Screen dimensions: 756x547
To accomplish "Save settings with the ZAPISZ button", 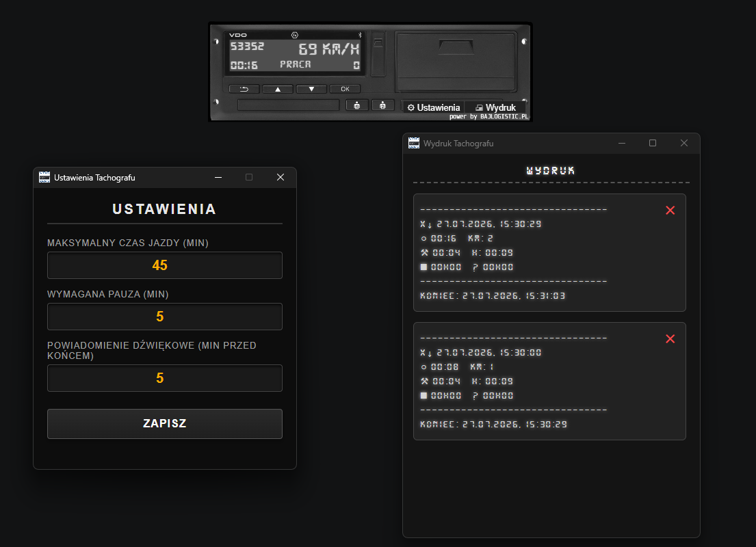I will click(x=165, y=424).
